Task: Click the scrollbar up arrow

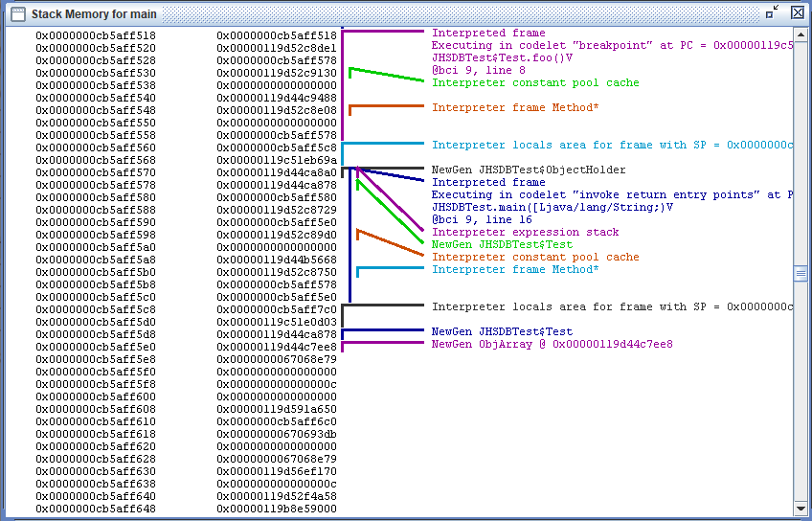Action: click(x=801, y=34)
